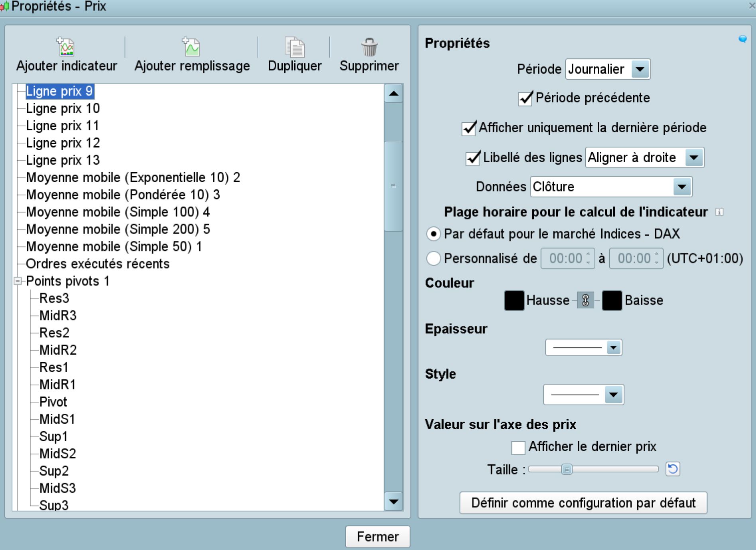
Task: Click the Ajouter indicateur icon
Action: [x=66, y=47]
